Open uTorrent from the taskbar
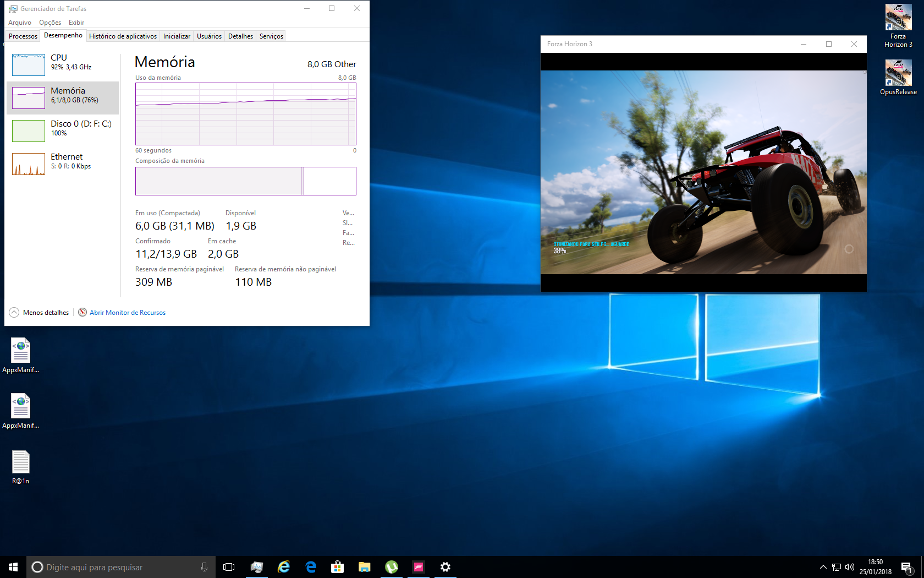 pyautogui.click(x=392, y=567)
